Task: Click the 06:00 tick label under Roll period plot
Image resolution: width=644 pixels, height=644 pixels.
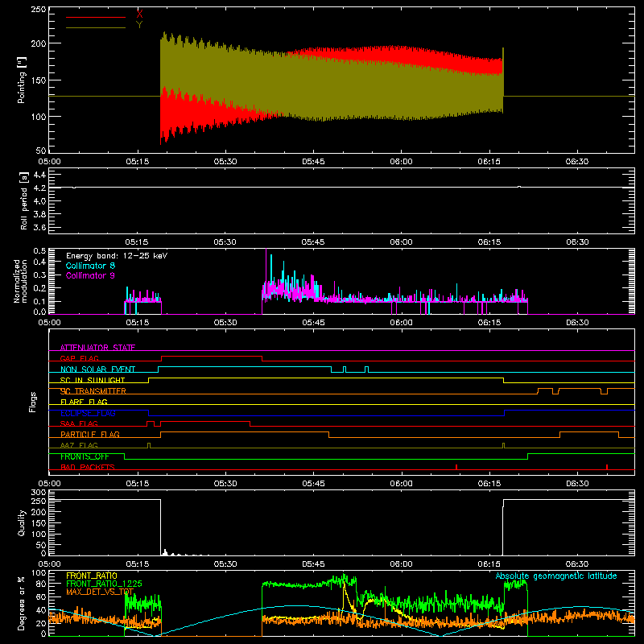Action: click(x=401, y=242)
